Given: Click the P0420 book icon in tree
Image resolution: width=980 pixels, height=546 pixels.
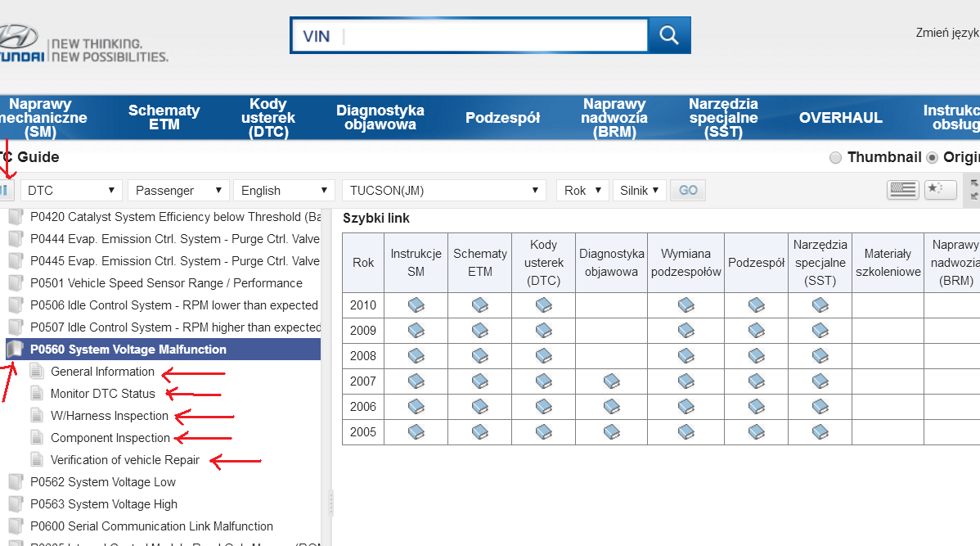Looking at the screenshot, I should tap(16, 217).
